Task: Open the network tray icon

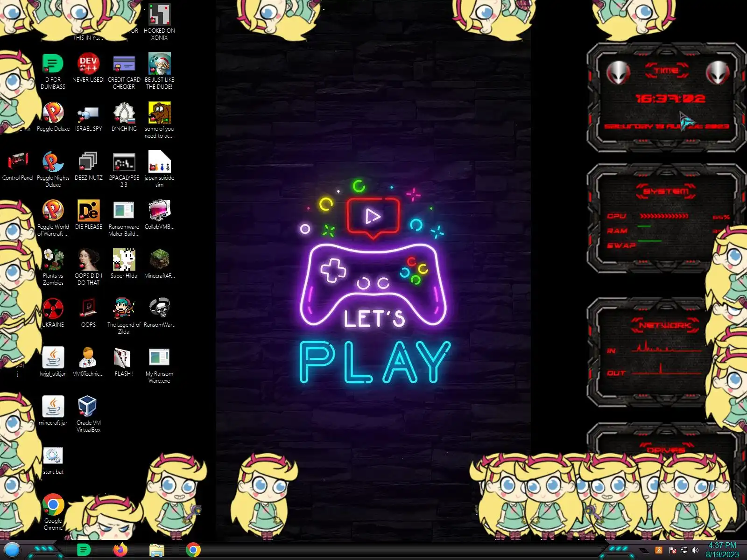Action: pos(684,550)
